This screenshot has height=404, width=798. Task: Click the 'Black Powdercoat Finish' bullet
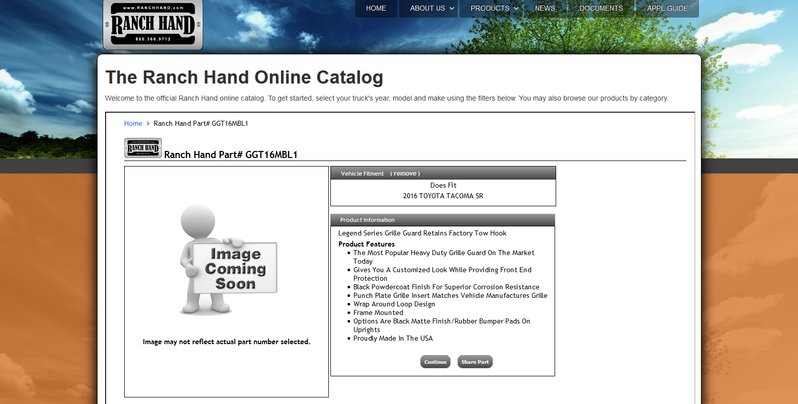[x=446, y=287]
